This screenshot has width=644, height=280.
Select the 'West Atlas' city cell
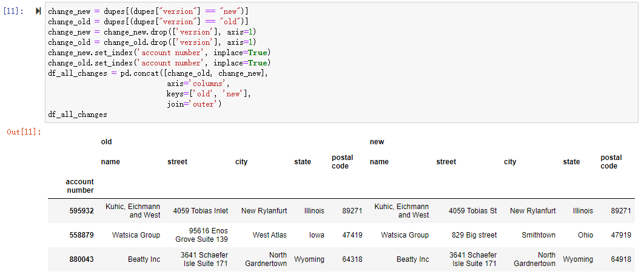[270, 235]
